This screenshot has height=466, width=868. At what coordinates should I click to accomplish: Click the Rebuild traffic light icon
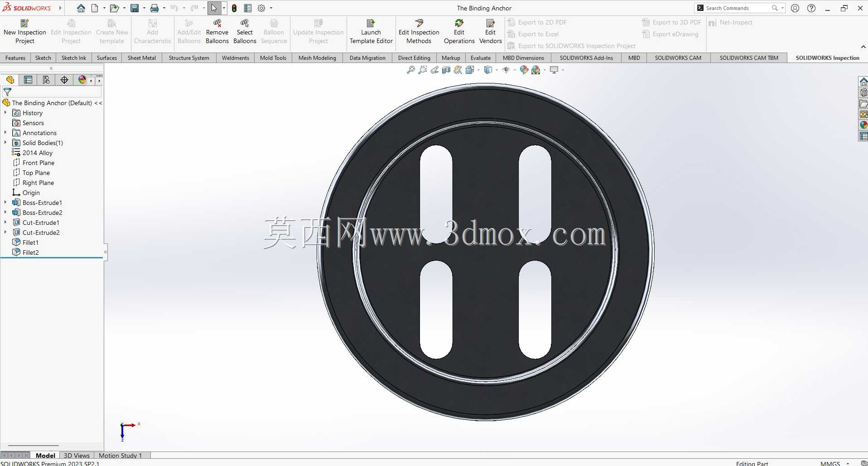(x=234, y=8)
